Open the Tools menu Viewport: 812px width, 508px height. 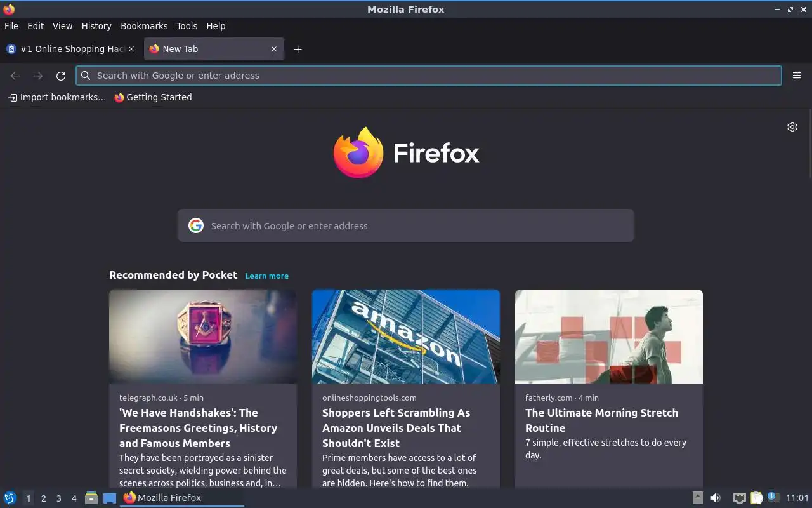[x=187, y=26]
